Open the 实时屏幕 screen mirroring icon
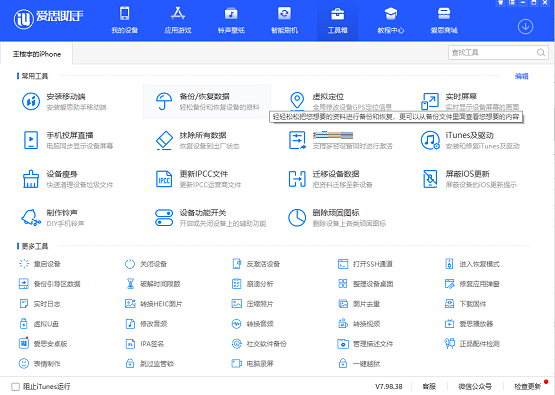The height and width of the screenshot is (395, 555). click(430, 101)
